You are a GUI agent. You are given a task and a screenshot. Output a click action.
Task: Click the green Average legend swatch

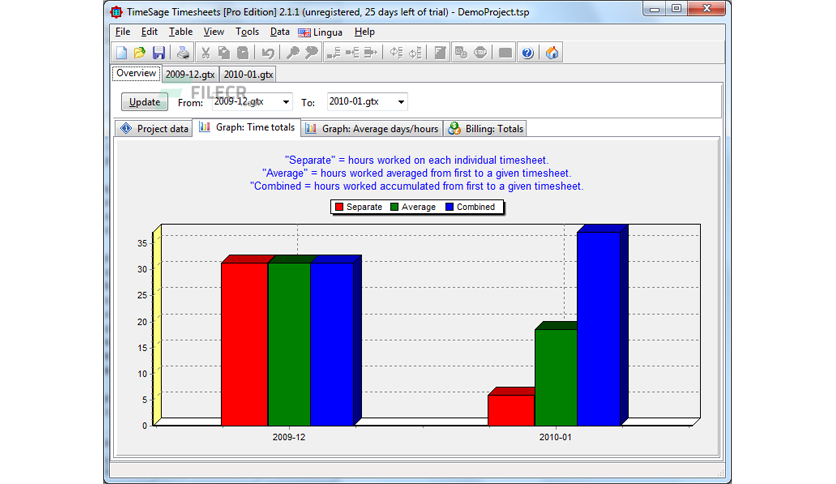pos(395,207)
